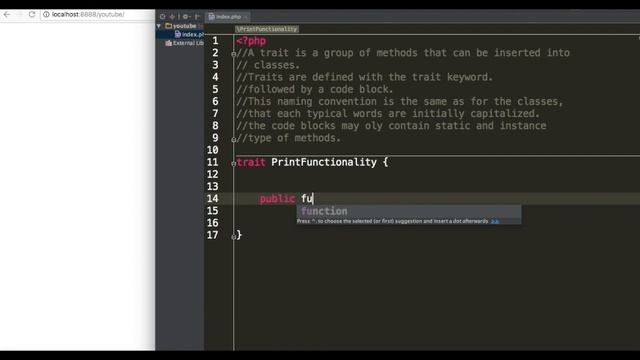The height and width of the screenshot is (360, 640).
Task: Fold the comment block at line 2
Action: 233,53
